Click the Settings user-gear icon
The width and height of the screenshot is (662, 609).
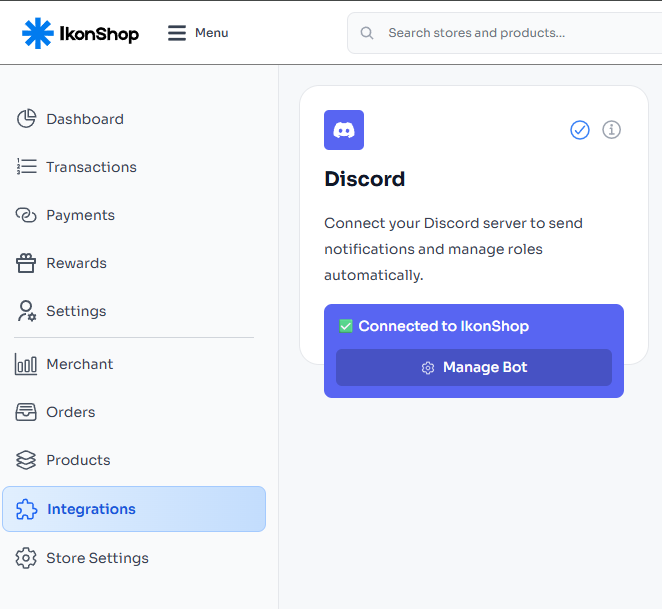(26, 311)
